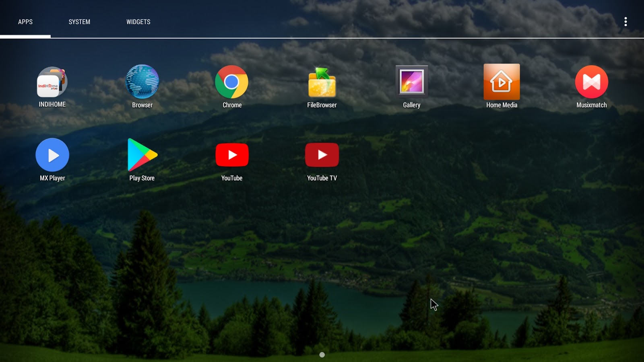Switch to the WIDGETS tab
The width and height of the screenshot is (644, 362).
(138, 22)
